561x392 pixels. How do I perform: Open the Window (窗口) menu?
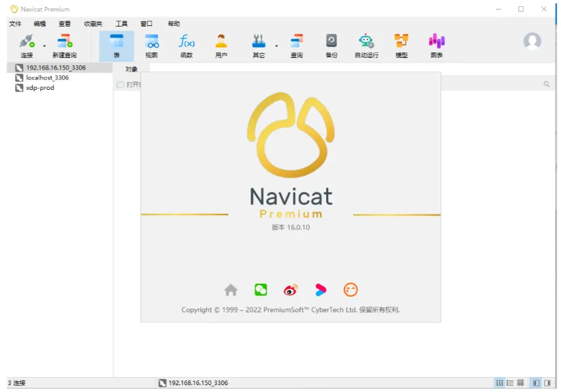point(146,24)
